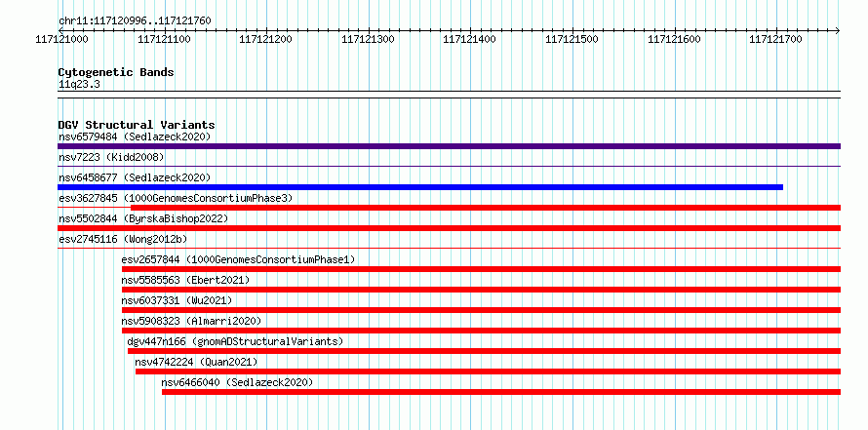Select the blue nsv6458677 variant bar

[420, 187]
